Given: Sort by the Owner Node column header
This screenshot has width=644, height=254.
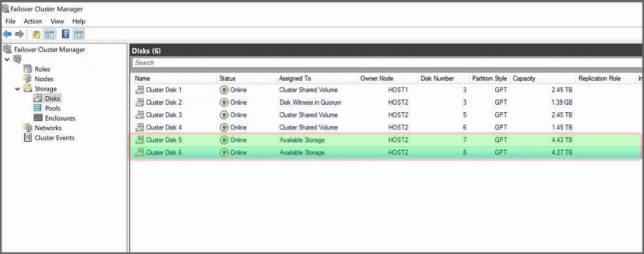Looking at the screenshot, I should click(x=377, y=78).
